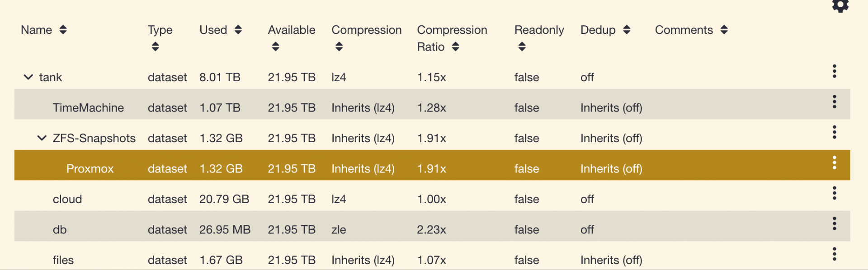This screenshot has width=868, height=270.
Task: Sort by Comments column arrows
Action: tap(724, 30)
